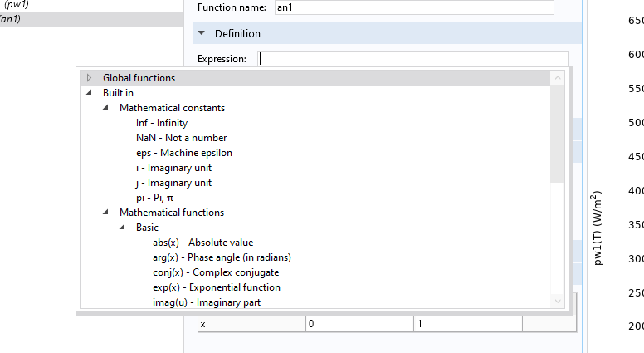Viewport: 644px width, 353px height.
Task: Select imag(u) - Imaginary part
Action: [x=206, y=302]
